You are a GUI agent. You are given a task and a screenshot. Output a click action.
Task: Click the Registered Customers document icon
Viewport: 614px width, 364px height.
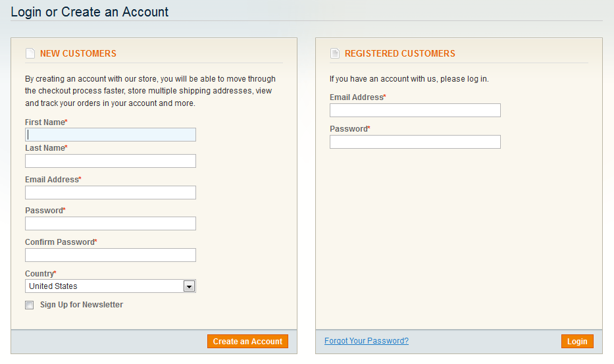click(x=335, y=53)
